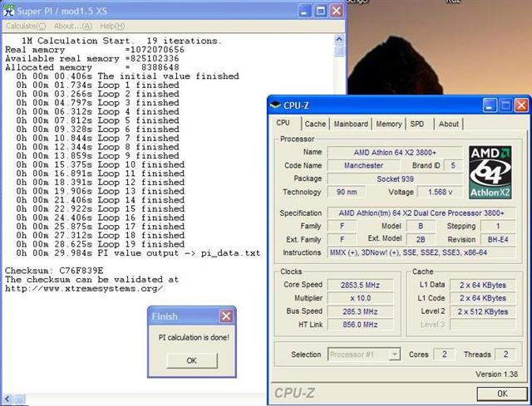The image size is (532, 406).
Task: Switch to the Mainboard tab in CPU-Z
Action: (x=351, y=124)
